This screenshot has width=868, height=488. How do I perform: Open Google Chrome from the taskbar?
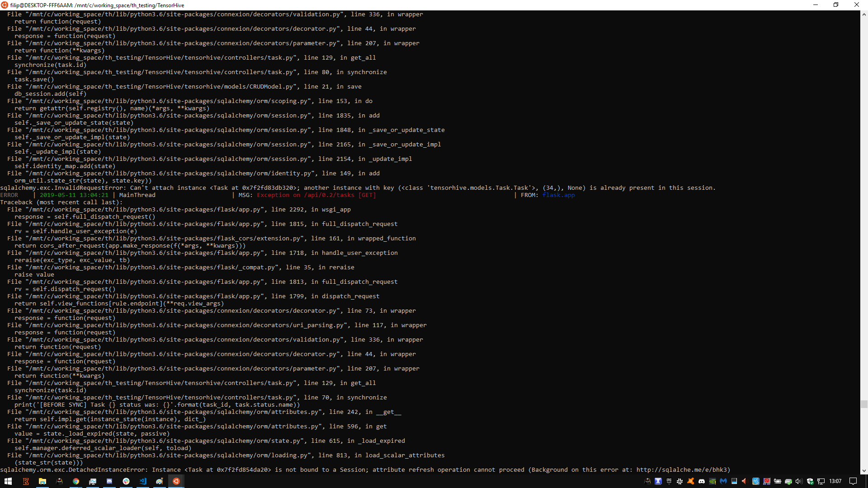click(76, 481)
